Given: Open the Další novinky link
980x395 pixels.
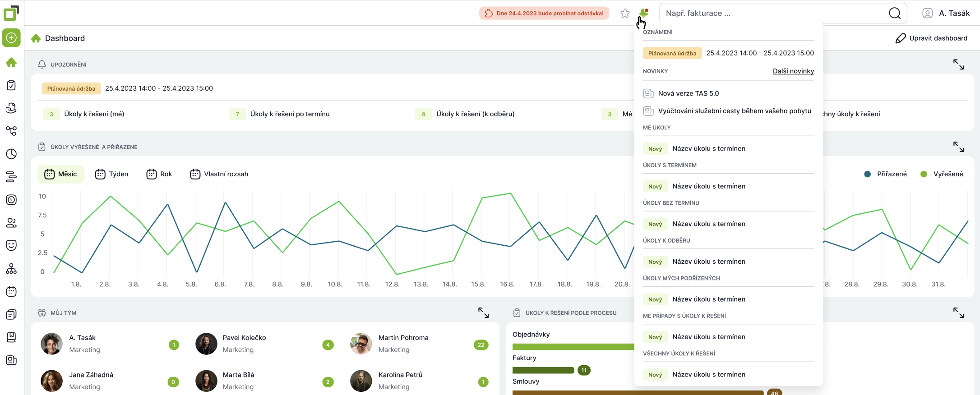Looking at the screenshot, I should (x=793, y=71).
